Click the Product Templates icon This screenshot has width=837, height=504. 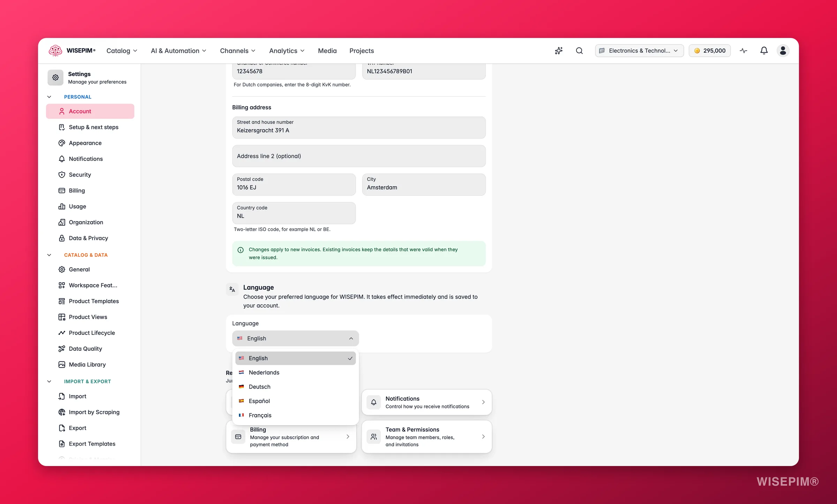62,301
